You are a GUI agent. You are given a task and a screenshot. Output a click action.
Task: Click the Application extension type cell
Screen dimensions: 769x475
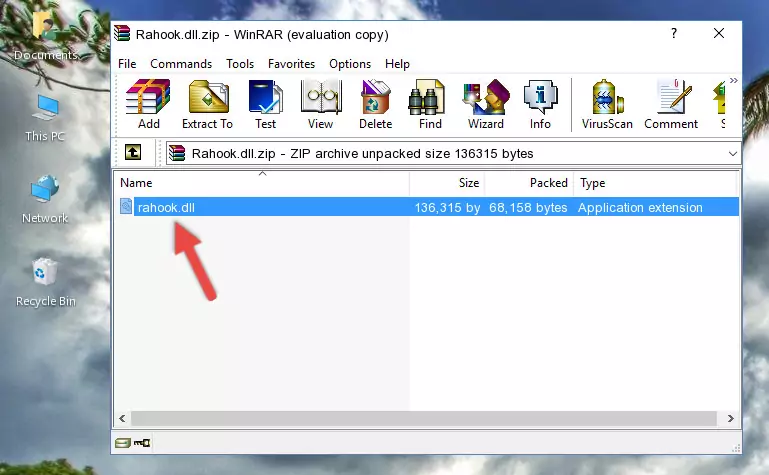click(640, 207)
